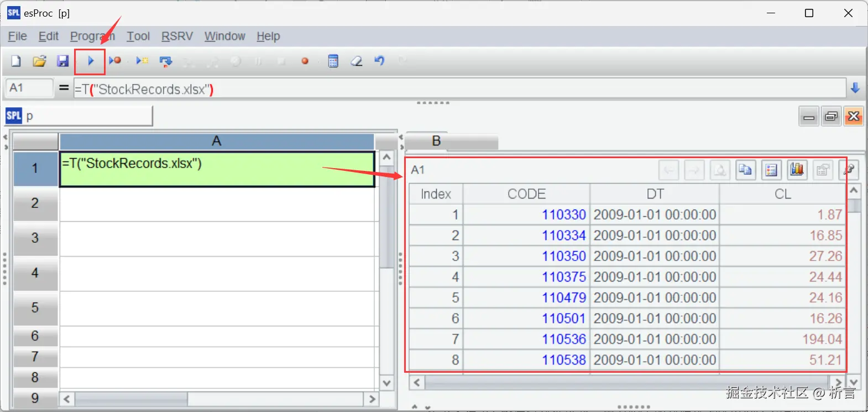This screenshot has height=412, width=868.
Task: Click the eraser icon in the toolbar
Action: 357,61
